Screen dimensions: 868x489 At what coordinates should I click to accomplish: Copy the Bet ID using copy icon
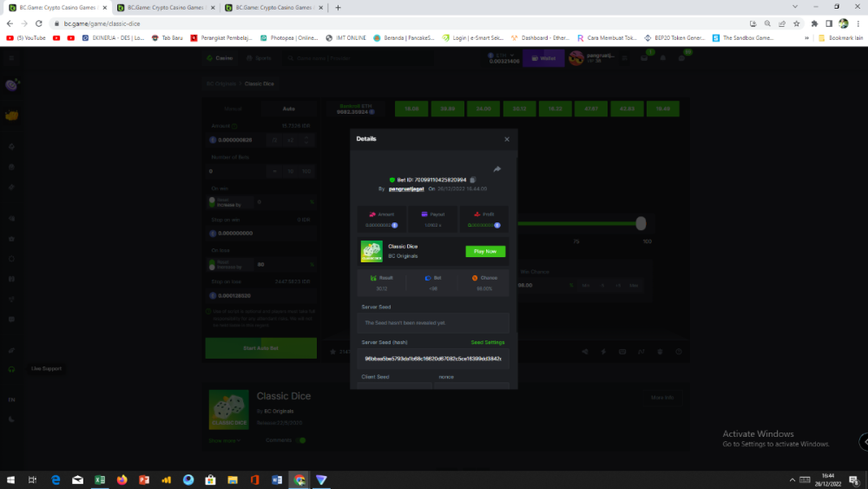pyautogui.click(x=473, y=180)
